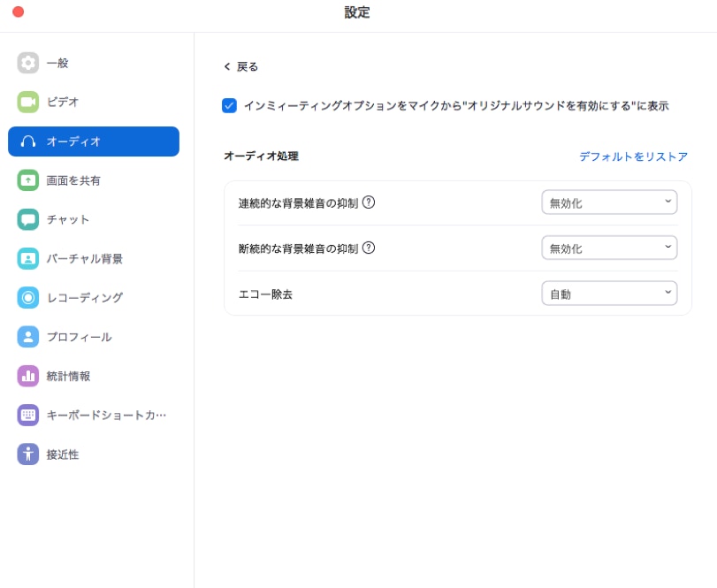
Task: Click the Recording circle icon
Action: tap(28, 298)
